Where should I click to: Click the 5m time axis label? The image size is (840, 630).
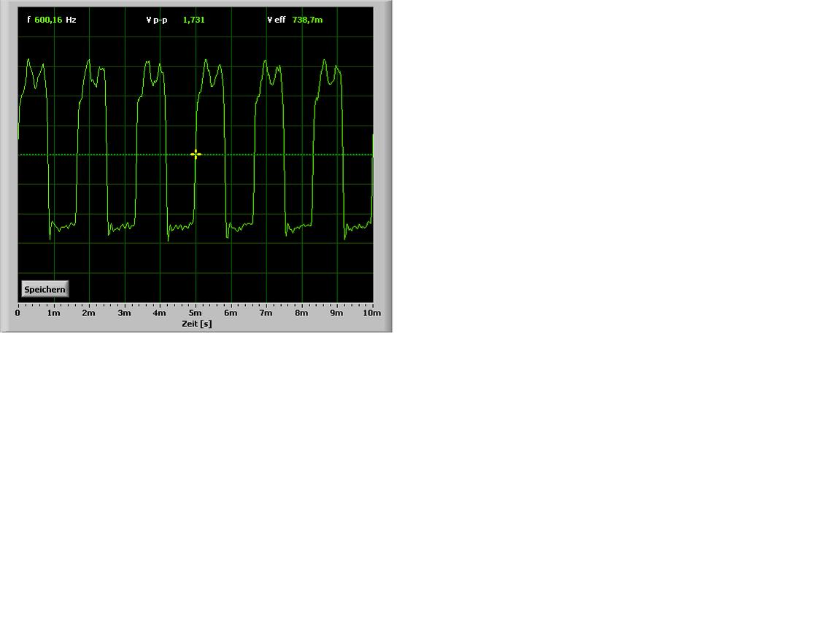(195, 313)
